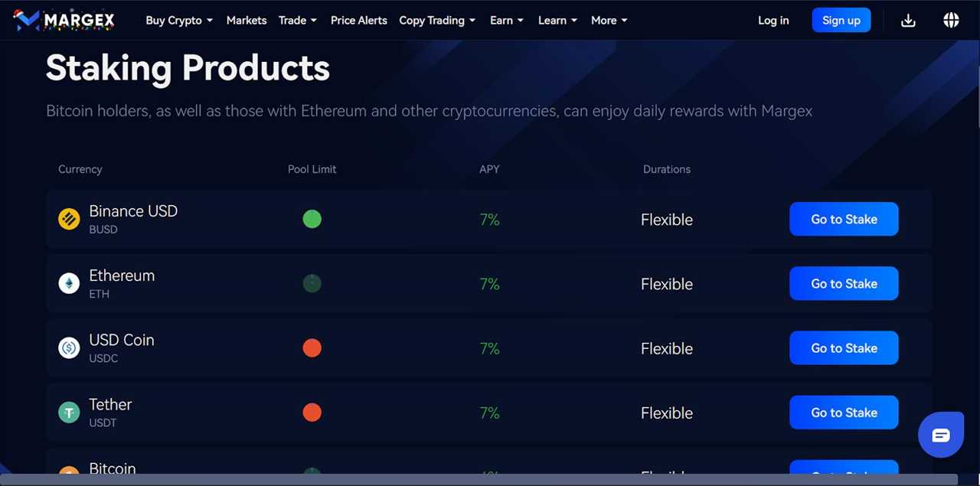The image size is (980, 486).
Task: Click the green pool limit indicator for Binance USD
Action: tap(312, 218)
